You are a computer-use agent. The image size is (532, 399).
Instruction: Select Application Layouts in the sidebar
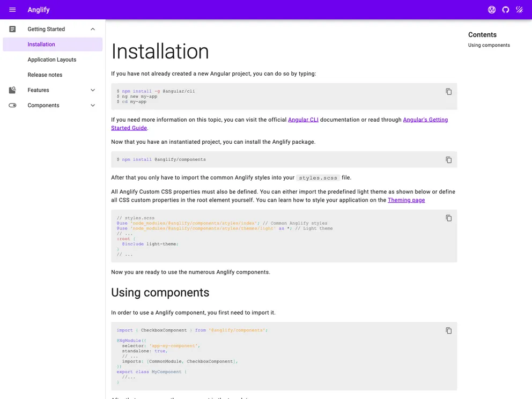[52, 59]
